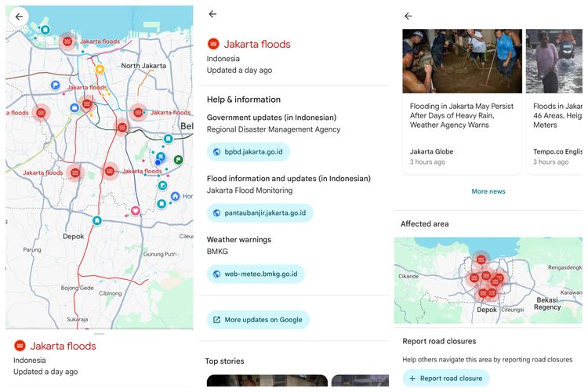Tap the 'Cikande' label in Affected area map
The width and height of the screenshot is (588, 392).
[x=408, y=276]
